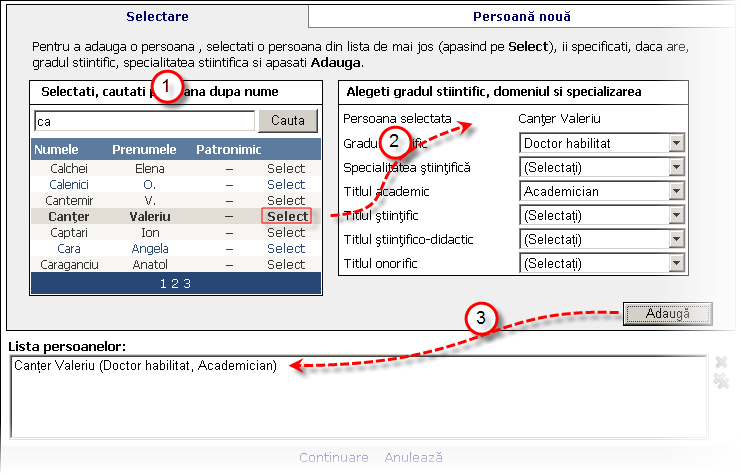This screenshot has width=740, height=475.
Task: Open the Titlul științifico-didactic dropdown
Action: (677, 239)
